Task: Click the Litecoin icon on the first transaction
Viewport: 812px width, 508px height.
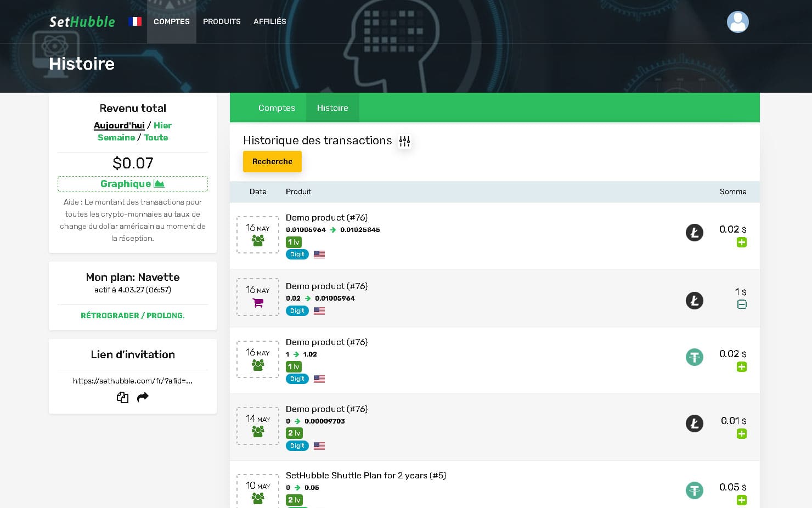Action: pyautogui.click(x=695, y=233)
